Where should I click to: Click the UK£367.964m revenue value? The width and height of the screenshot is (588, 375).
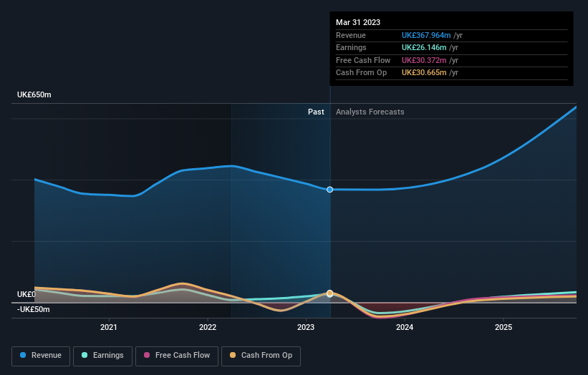tap(426, 35)
